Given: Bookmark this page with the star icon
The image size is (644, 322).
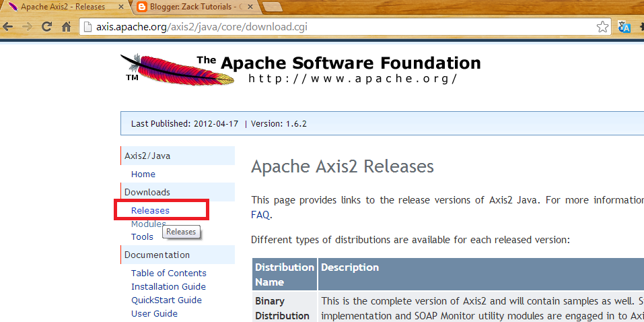Looking at the screenshot, I should [602, 27].
